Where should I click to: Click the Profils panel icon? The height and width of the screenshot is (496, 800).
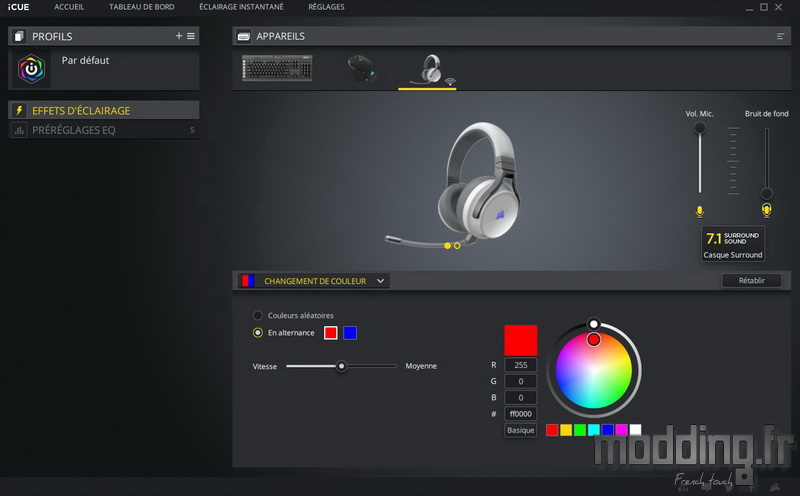[19, 36]
